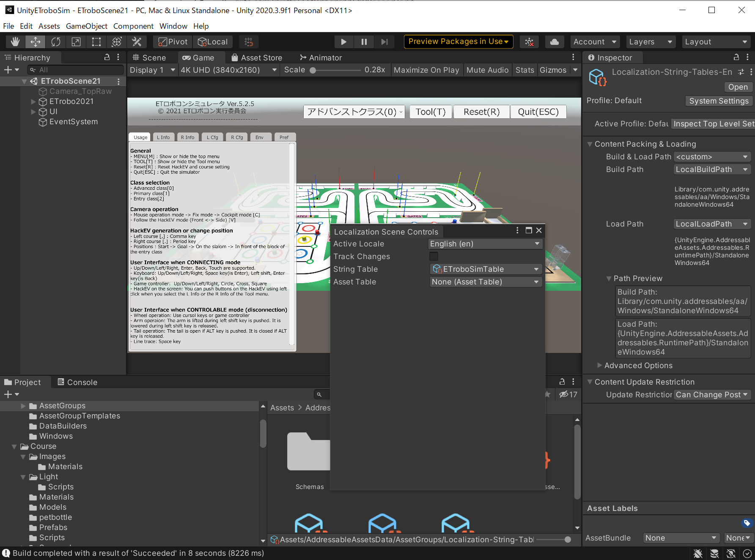The width and height of the screenshot is (755, 560).
Task: Collapse the Course folder
Action: point(14,446)
